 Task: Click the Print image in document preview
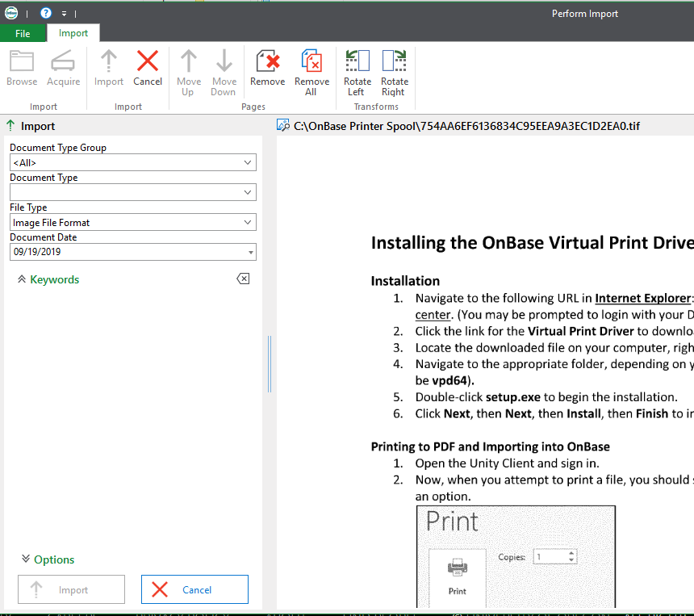click(x=516, y=556)
